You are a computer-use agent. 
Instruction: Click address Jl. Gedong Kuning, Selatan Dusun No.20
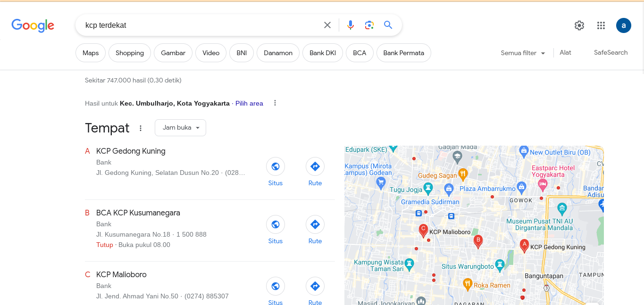coord(158,173)
